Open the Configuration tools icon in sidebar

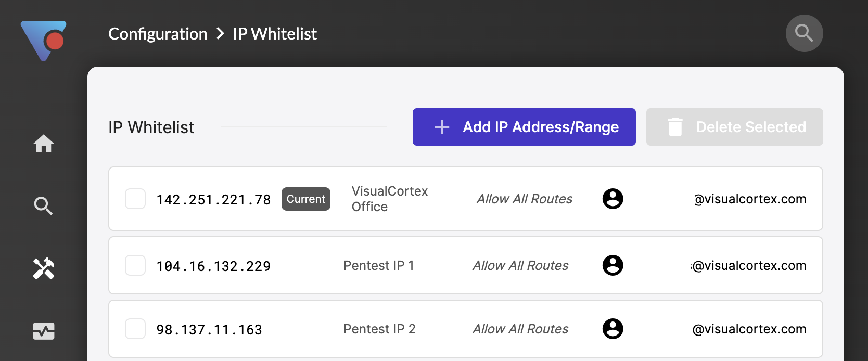(x=44, y=268)
